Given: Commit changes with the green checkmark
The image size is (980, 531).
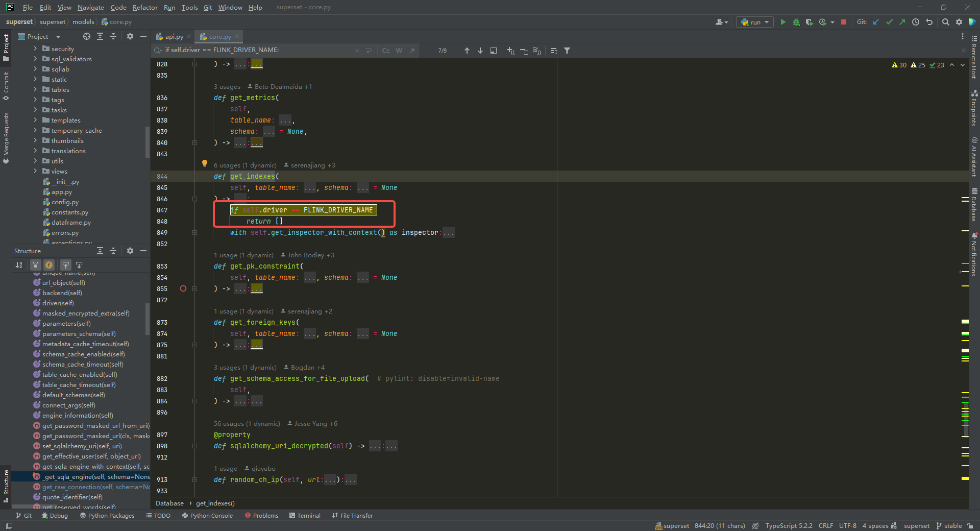Looking at the screenshot, I should (889, 22).
